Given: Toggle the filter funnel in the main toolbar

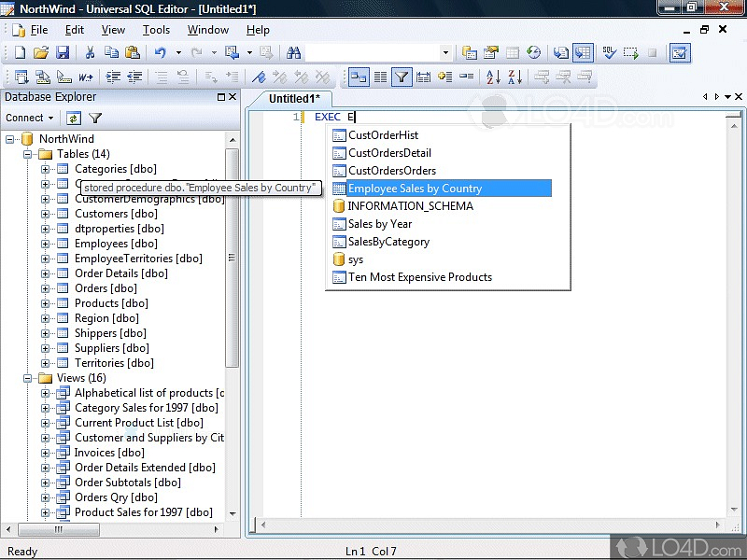Looking at the screenshot, I should point(402,77).
